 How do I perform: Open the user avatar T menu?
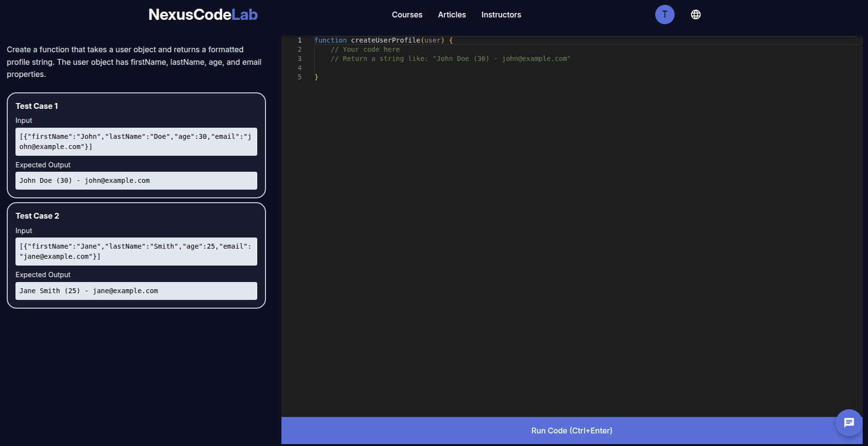coord(664,15)
